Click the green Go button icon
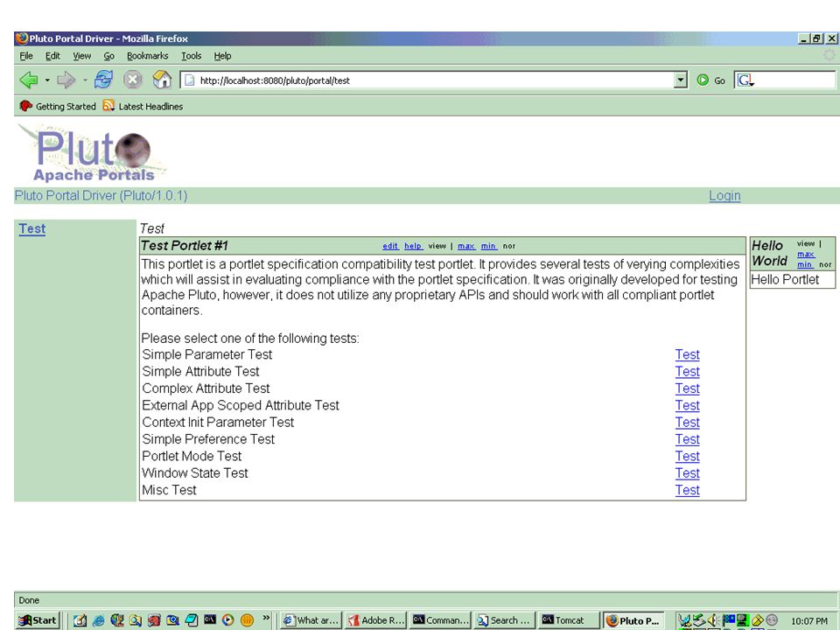 pyautogui.click(x=703, y=80)
